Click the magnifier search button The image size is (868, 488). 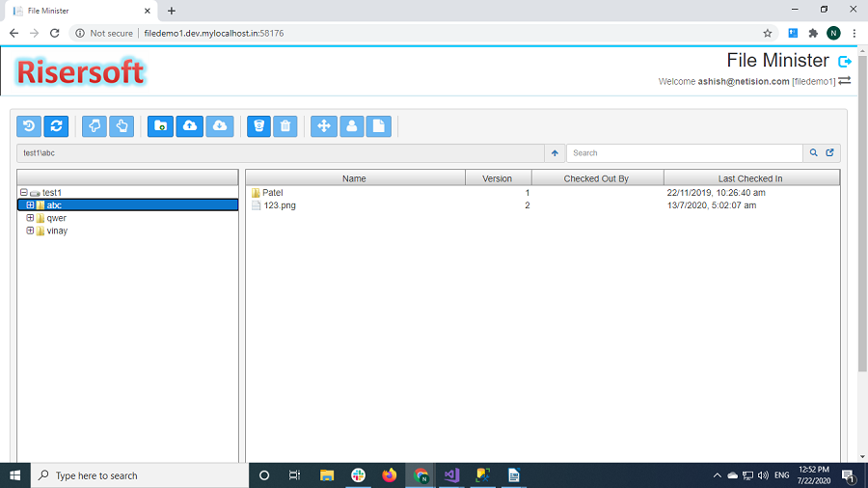813,153
